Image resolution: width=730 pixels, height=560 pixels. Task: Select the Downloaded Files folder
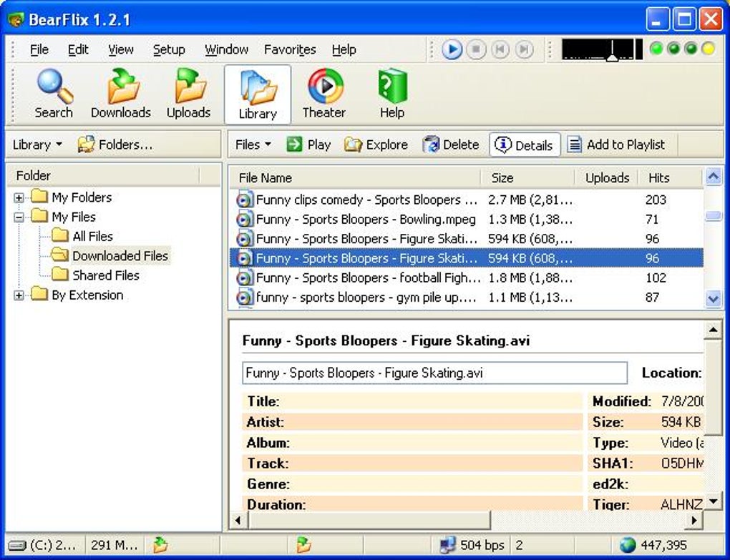(x=120, y=256)
